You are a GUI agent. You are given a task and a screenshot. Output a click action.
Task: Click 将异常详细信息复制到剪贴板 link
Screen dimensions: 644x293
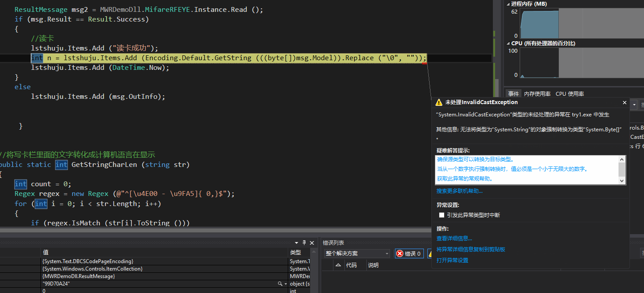tap(471, 250)
